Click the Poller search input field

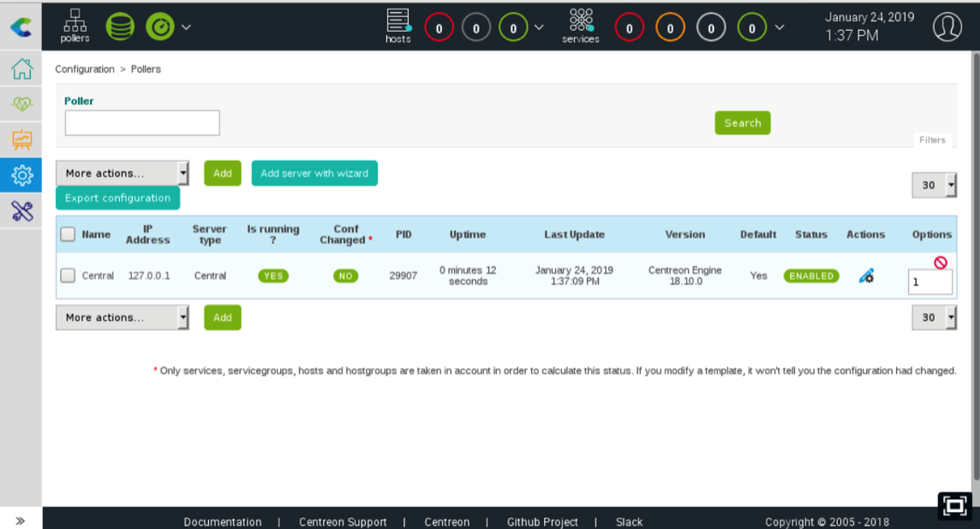[142, 122]
